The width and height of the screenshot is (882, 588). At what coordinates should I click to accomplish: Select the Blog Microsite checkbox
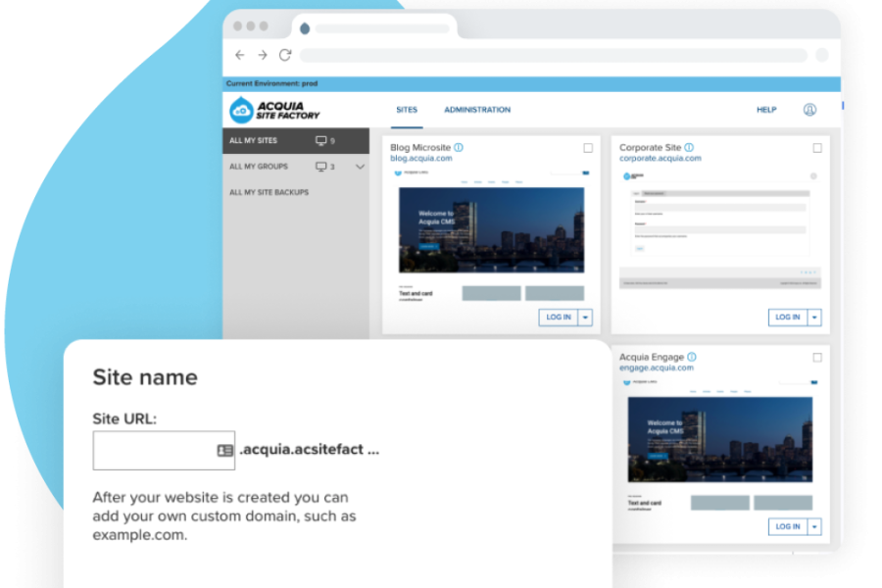pyautogui.click(x=588, y=148)
